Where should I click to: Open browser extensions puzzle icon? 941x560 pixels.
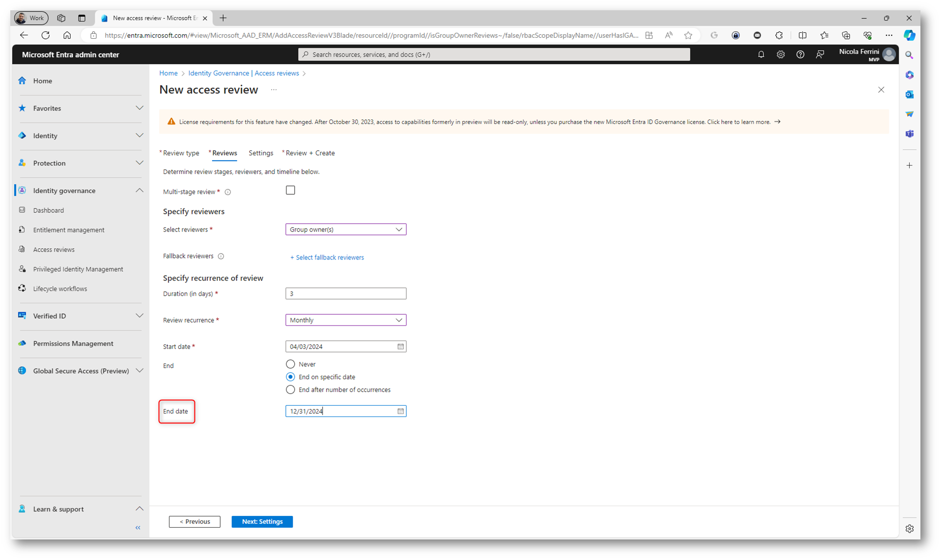(779, 35)
